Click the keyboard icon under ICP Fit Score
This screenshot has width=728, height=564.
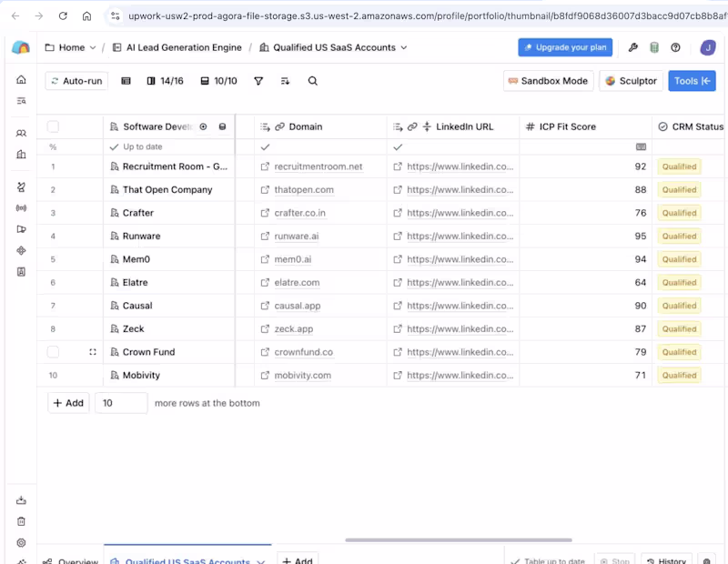pos(641,146)
